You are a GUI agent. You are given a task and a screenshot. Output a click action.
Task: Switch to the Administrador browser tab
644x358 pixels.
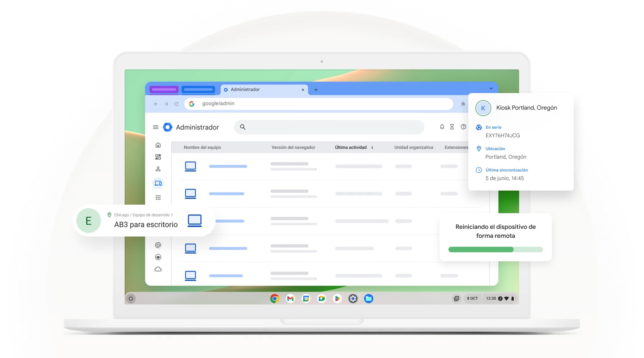pyautogui.click(x=259, y=89)
